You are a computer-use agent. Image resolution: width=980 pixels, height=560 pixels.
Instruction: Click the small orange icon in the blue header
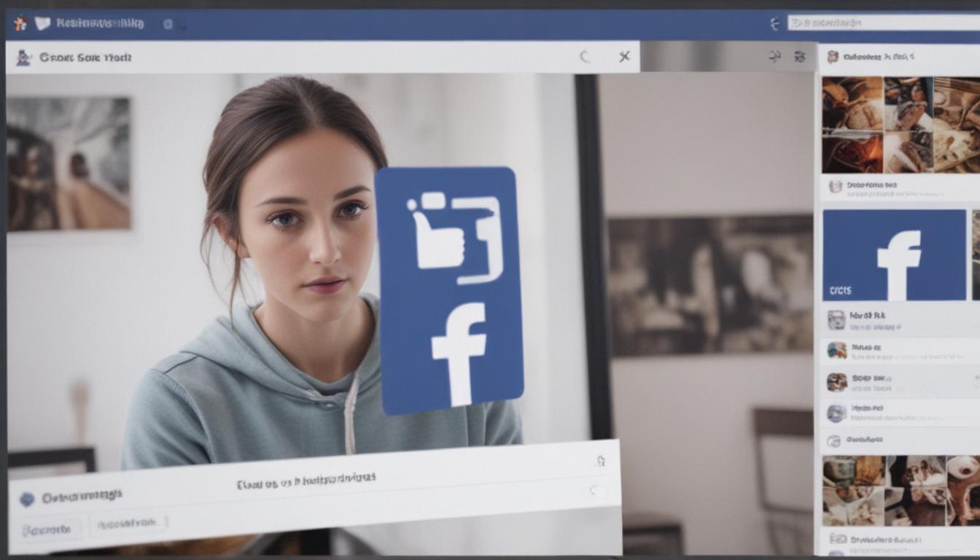click(x=20, y=23)
